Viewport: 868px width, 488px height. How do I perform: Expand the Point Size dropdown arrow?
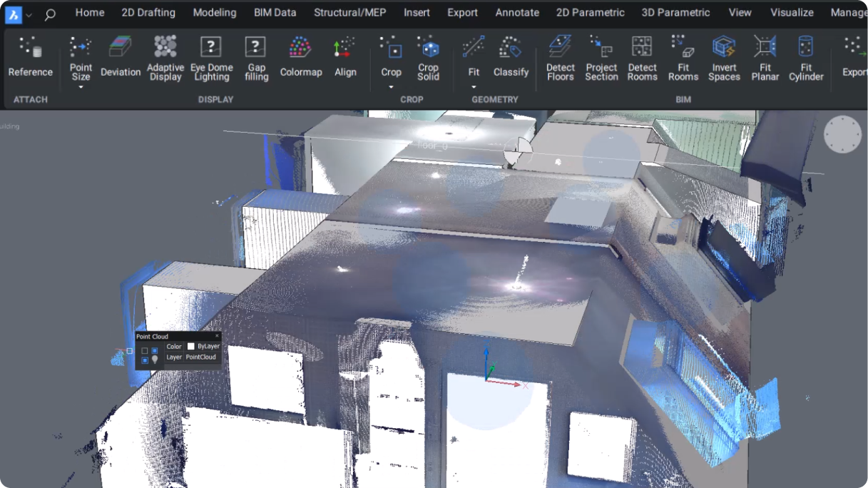pos(81,87)
